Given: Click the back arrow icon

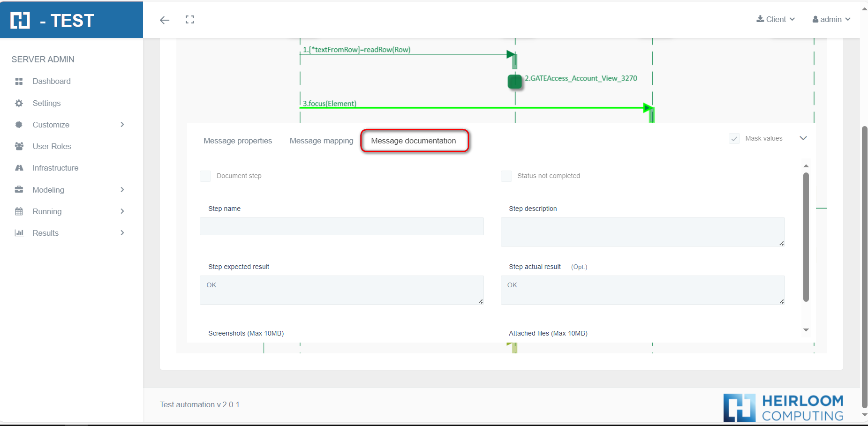Looking at the screenshot, I should tap(164, 20).
